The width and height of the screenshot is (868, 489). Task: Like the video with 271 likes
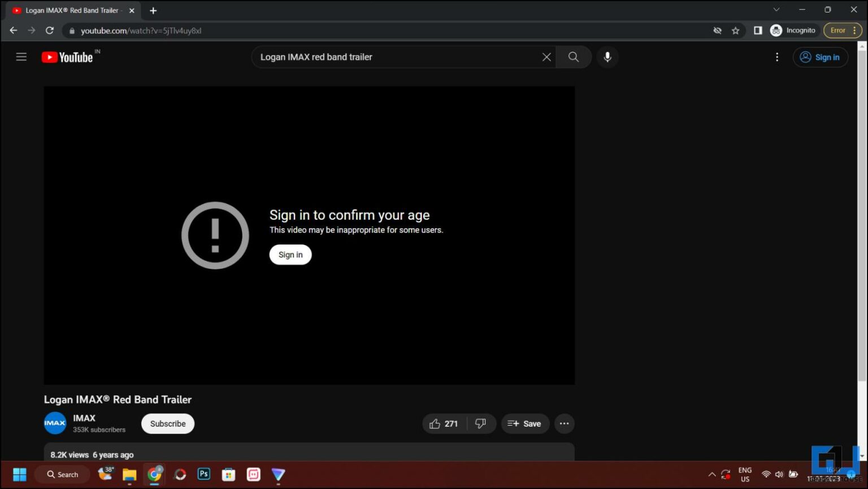pyautogui.click(x=444, y=423)
